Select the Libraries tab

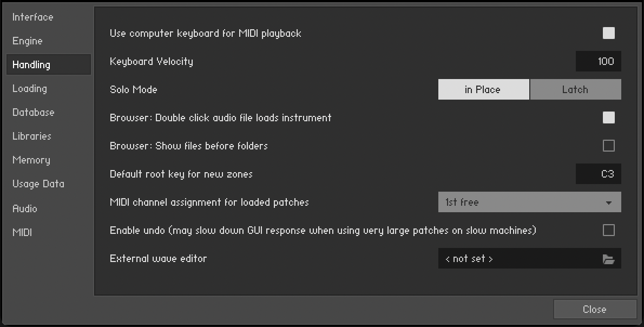coord(32,136)
